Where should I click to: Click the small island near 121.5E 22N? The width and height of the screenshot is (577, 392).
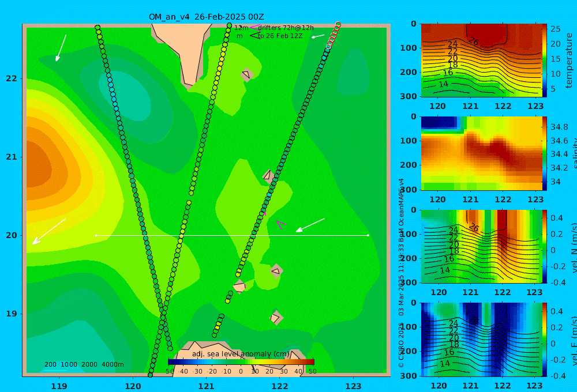coord(246,74)
